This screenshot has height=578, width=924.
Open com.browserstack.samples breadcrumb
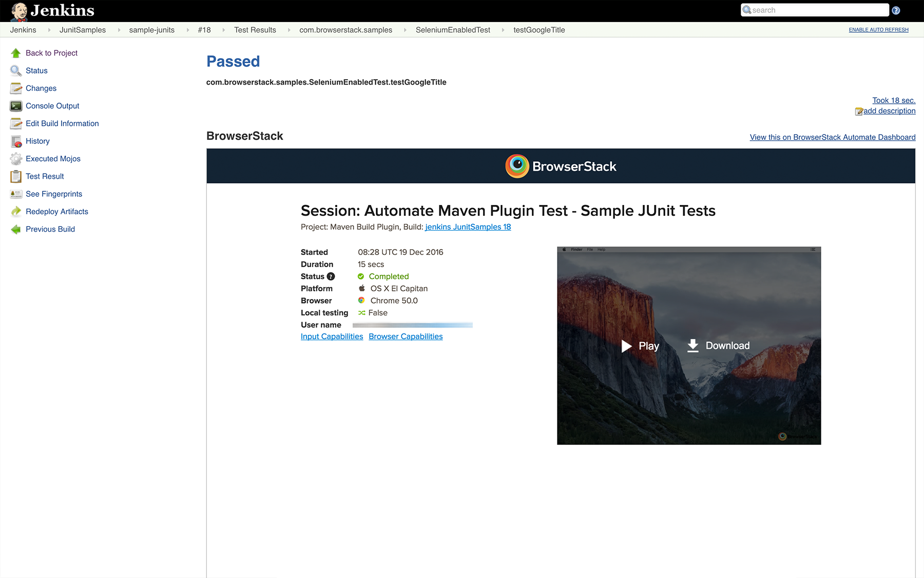click(x=346, y=30)
